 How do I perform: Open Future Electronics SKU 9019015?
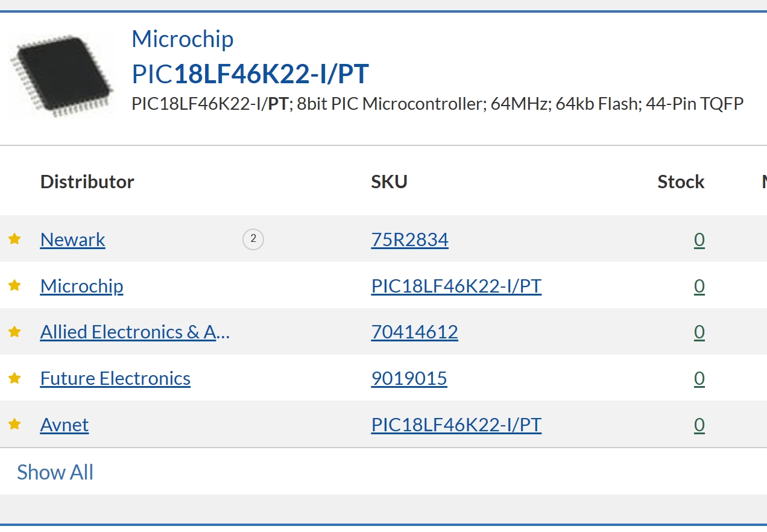click(409, 379)
